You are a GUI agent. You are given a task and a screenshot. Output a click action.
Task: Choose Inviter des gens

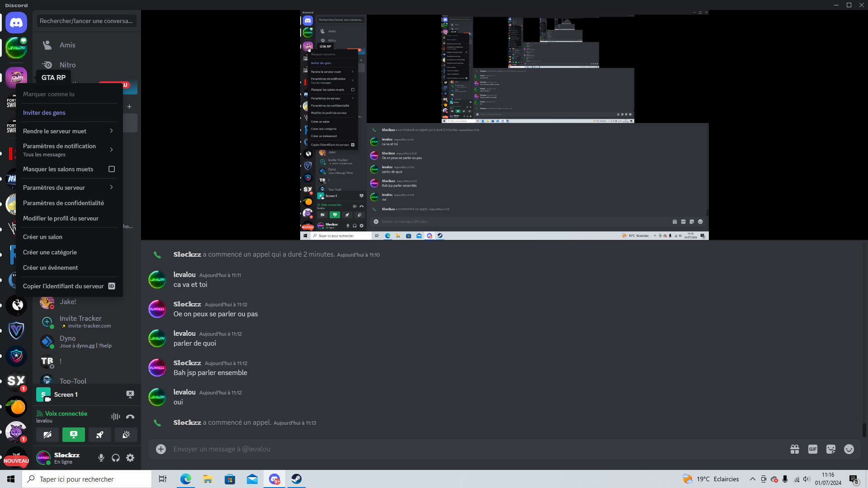(68, 113)
